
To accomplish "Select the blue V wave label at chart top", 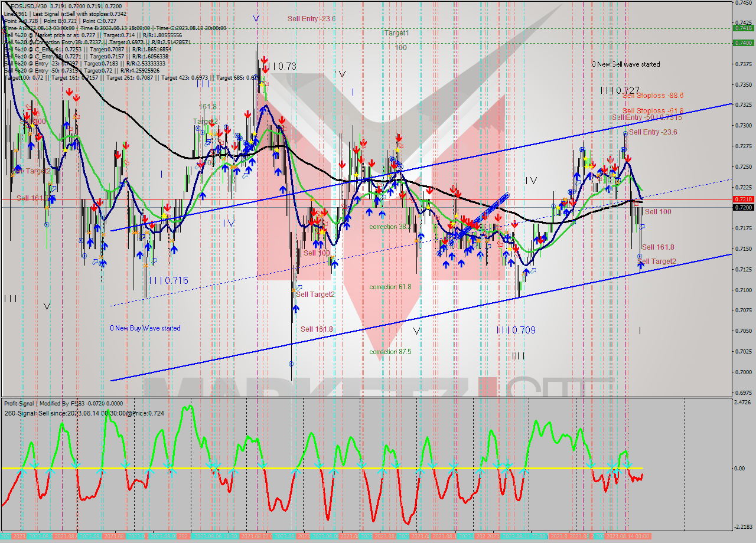I will pyautogui.click(x=256, y=18).
